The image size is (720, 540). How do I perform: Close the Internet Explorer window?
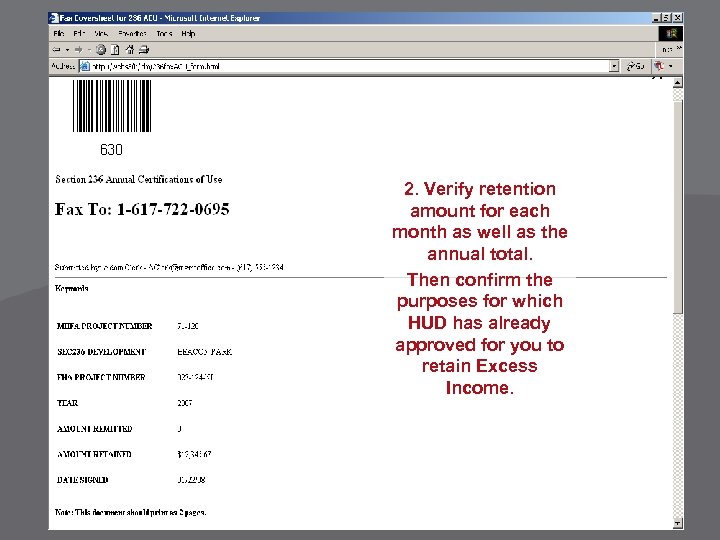pyautogui.click(x=677, y=18)
